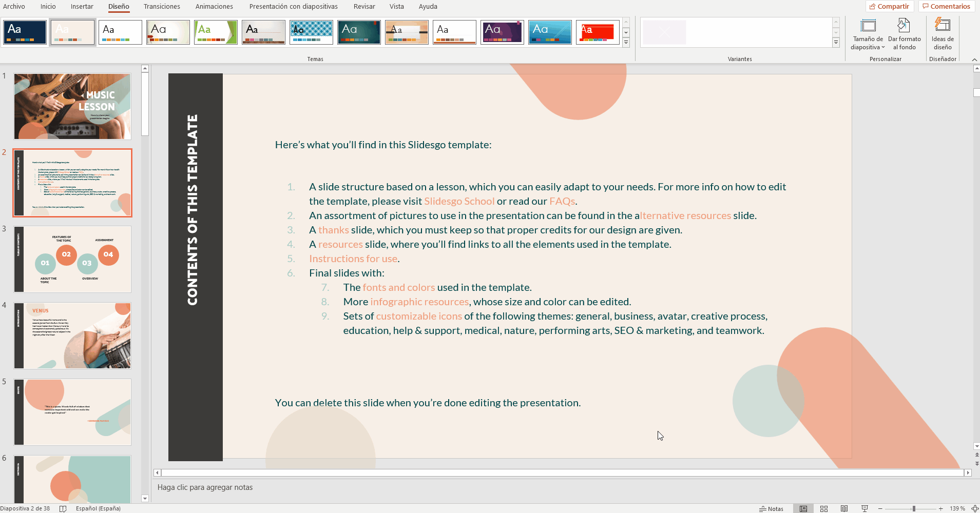Select the currently applied peach theme
Viewport: 980px width, 513px height.
(x=72, y=32)
